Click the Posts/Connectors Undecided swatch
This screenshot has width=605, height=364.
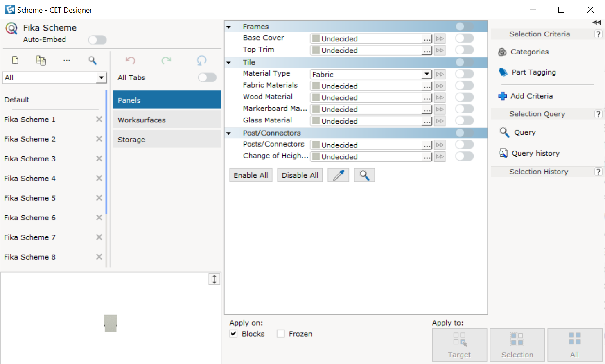(316, 145)
